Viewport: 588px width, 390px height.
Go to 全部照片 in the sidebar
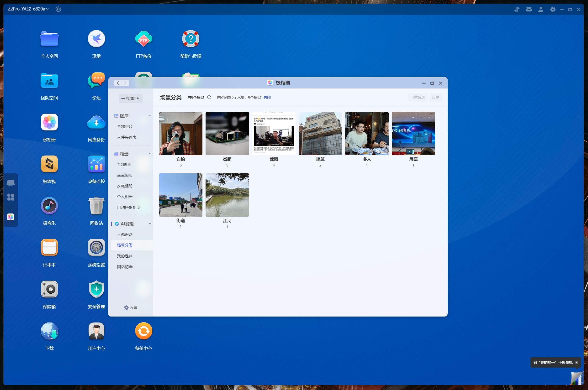[x=125, y=127]
